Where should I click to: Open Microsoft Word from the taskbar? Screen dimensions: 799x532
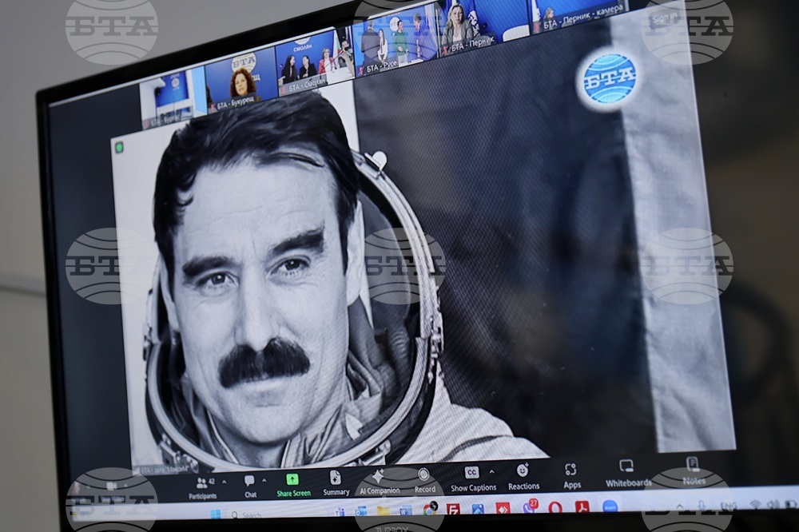tap(406, 510)
